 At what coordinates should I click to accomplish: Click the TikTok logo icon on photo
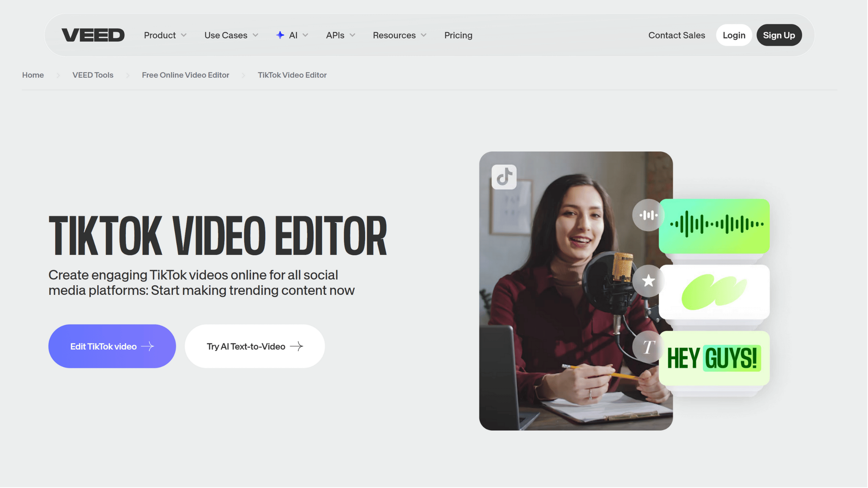(504, 177)
